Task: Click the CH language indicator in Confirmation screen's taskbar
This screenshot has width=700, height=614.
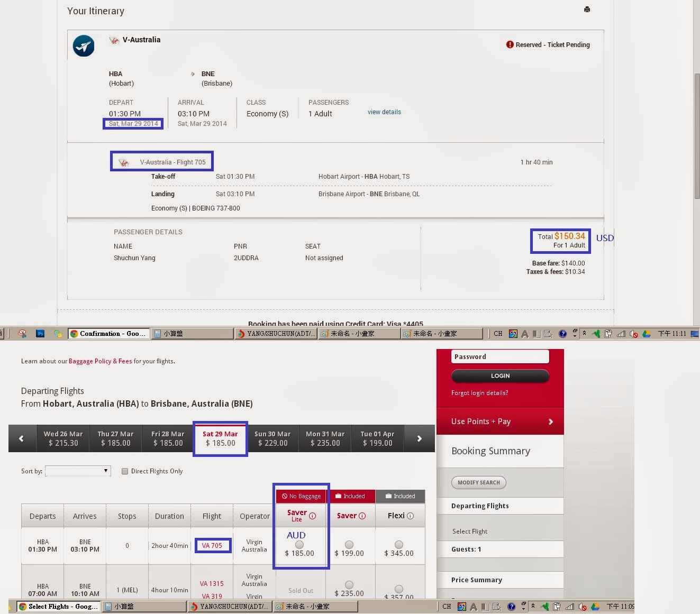Action: coord(498,334)
